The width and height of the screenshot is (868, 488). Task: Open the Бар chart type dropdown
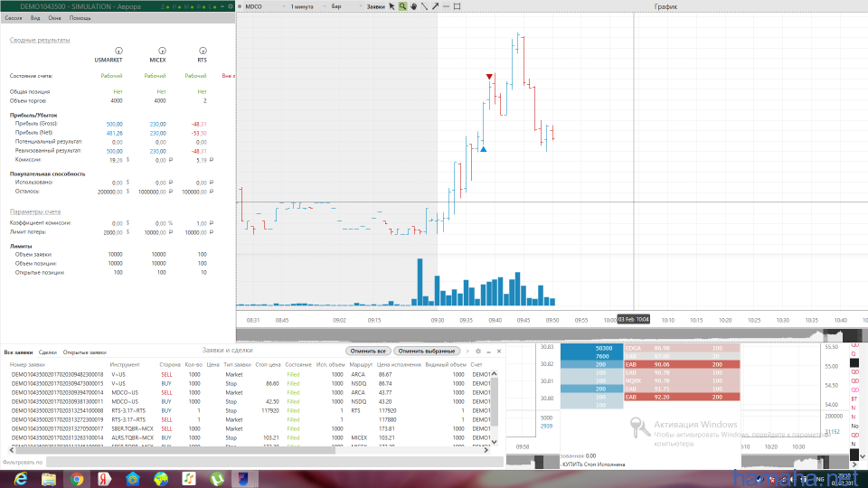[342, 6]
